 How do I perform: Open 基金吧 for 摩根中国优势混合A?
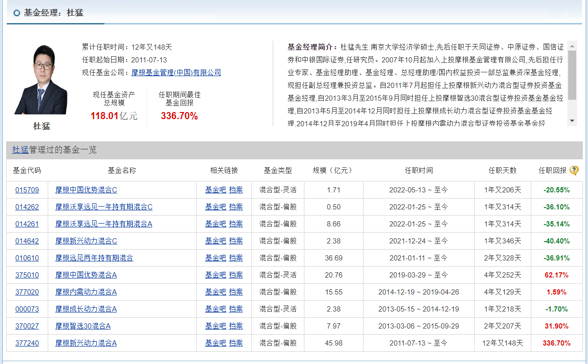pos(215,275)
